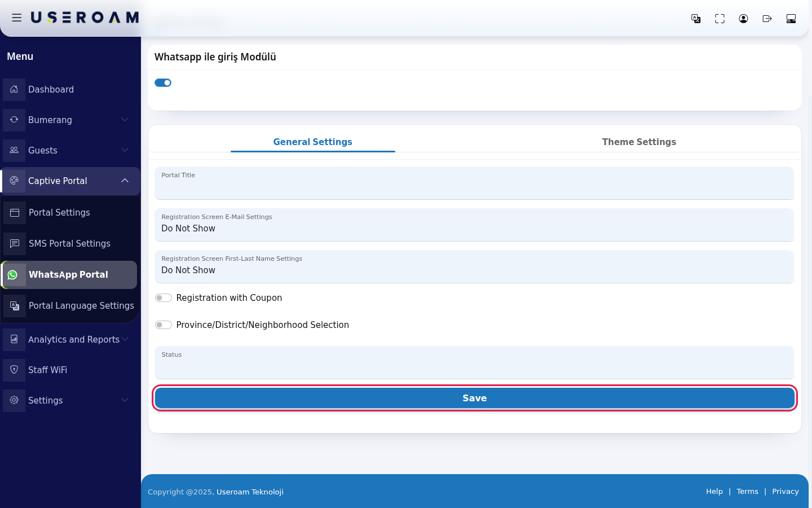Click the WhatsApp logo icon in sidebar
The width and height of the screenshot is (812, 508).
click(13, 275)
